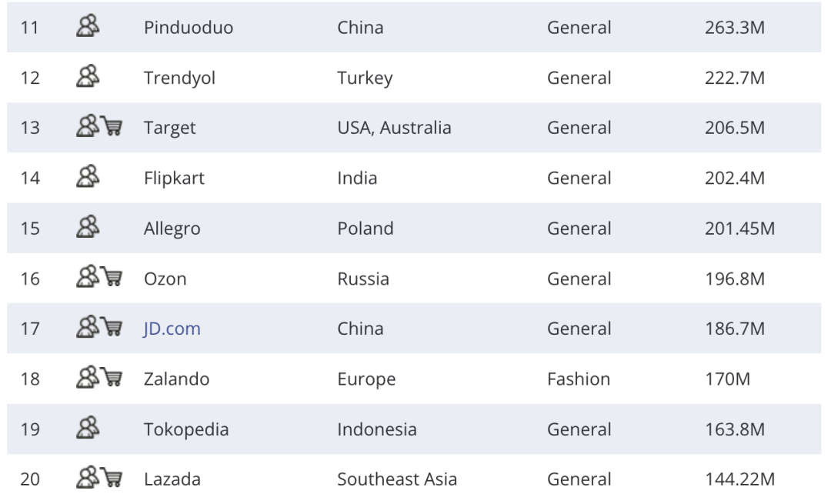Image resolution: width=831 pixels, height=504 pixels.
Task: Click the people icon in Flipkart row
Action: click(88, 176)
